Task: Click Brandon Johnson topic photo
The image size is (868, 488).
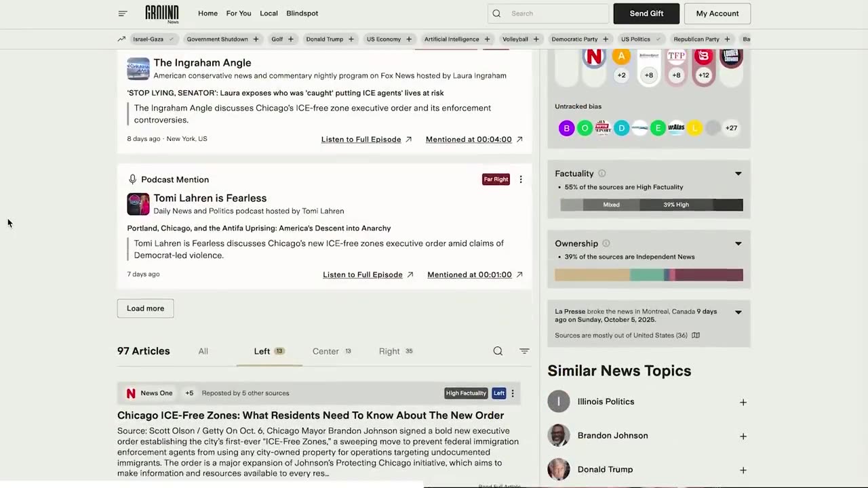Action: pyautogui.click(x=559, y=435)
